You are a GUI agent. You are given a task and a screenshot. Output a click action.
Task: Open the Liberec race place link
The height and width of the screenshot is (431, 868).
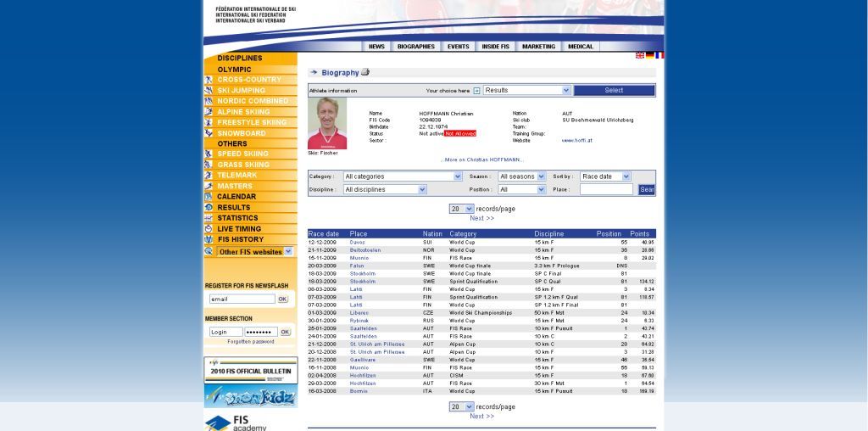tap(359, 312)
